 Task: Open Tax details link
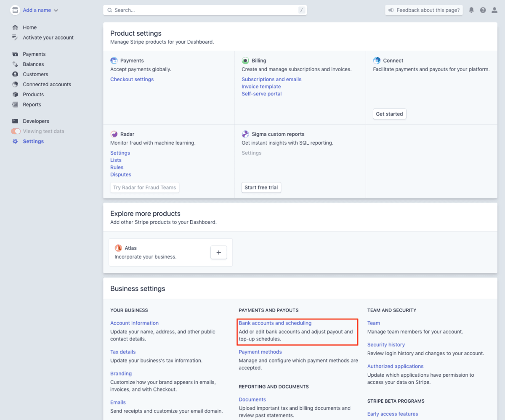(x=123, y=352)
